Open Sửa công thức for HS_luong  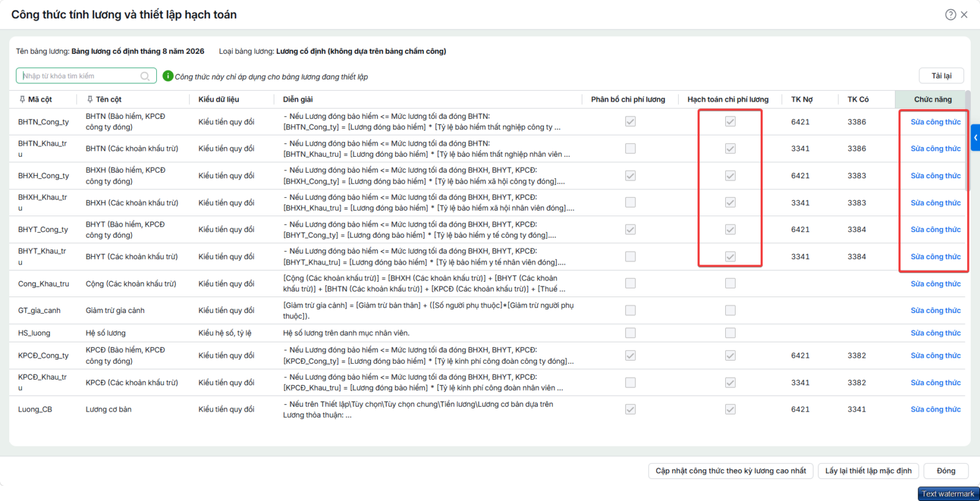point(935,333)
